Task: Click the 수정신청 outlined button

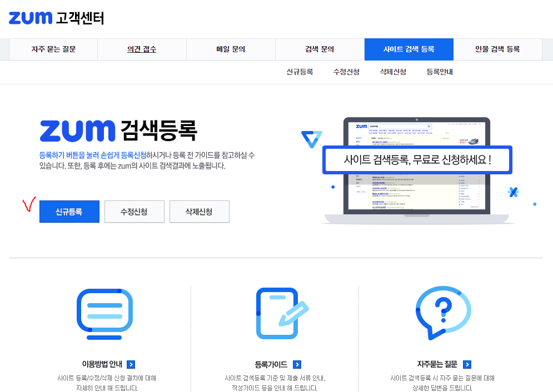Action: (134, 212)
